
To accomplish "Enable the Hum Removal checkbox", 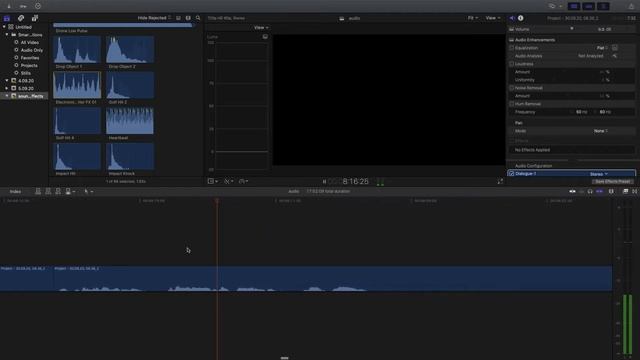I will [511, 104].
